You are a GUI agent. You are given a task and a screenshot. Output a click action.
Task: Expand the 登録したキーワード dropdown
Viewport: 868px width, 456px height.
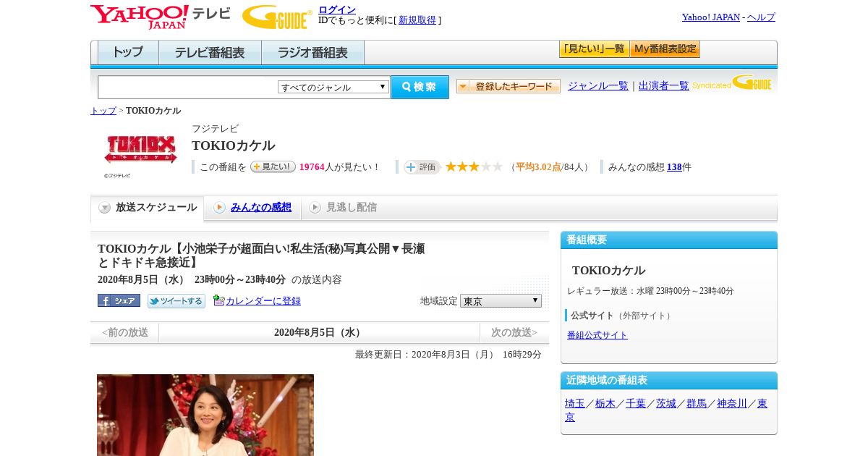point(509,86)
